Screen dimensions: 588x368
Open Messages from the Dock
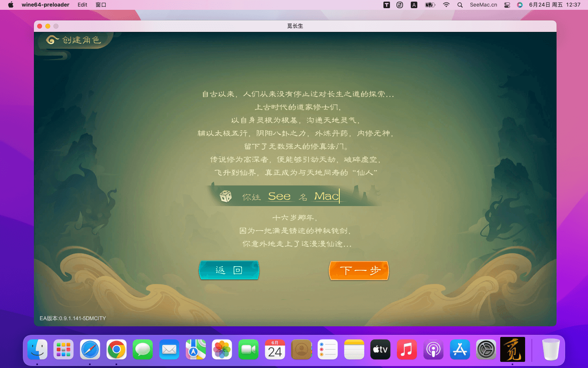pos(143,350)
